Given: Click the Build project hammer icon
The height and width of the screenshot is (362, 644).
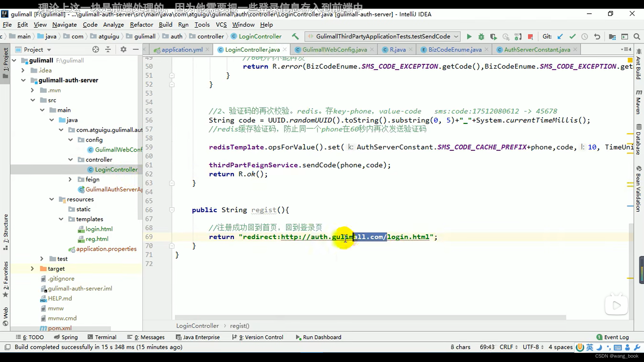Looking at the screenshot, I should tap(295, 36).
